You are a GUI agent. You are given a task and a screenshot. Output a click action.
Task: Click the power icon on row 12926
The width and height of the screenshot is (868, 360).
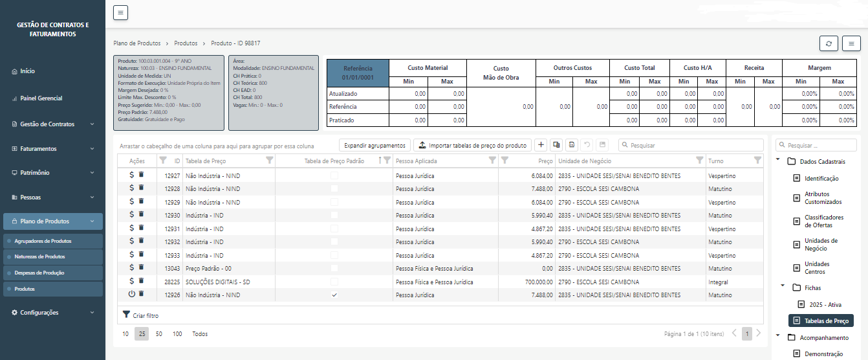point(132,294)
